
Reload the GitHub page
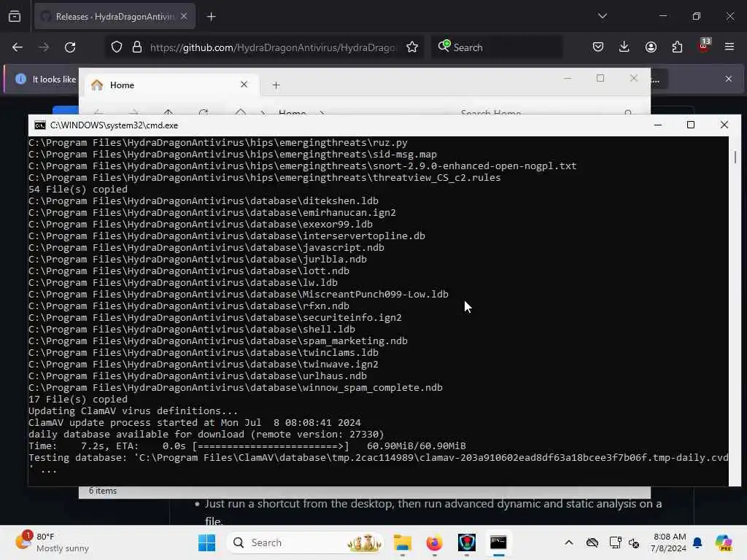coord(70,47)
